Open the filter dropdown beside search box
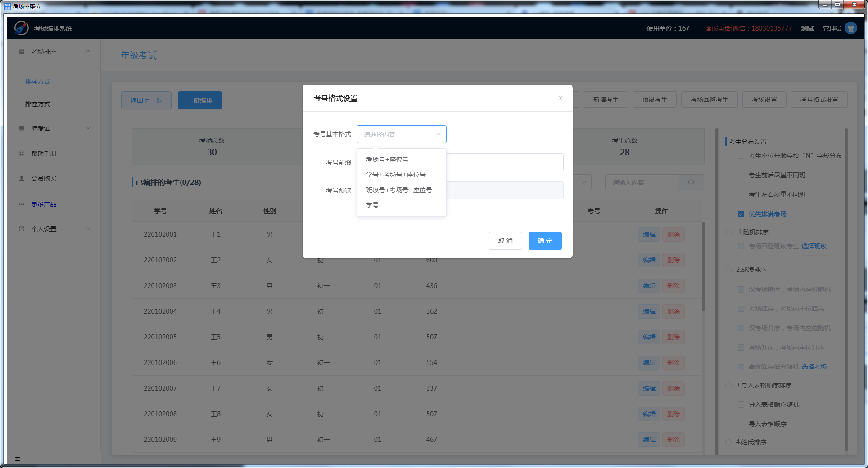 click(x=583, y=182)
